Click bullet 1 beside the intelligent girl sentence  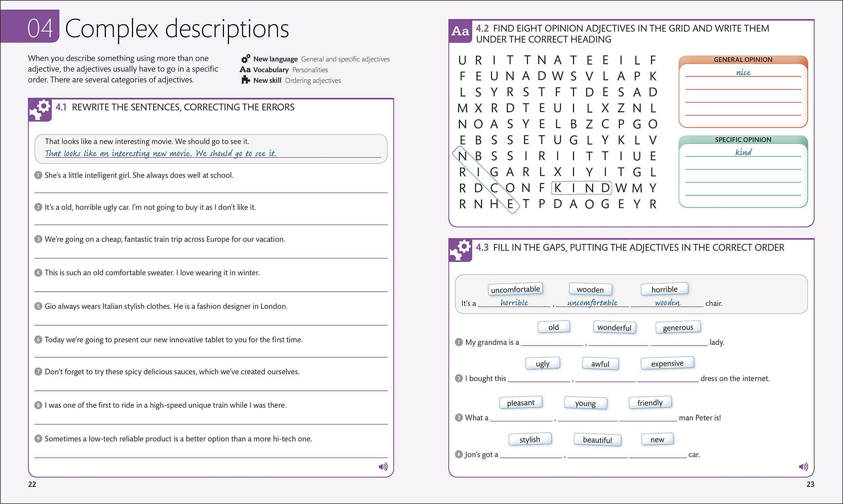click(x=39, y=175)
